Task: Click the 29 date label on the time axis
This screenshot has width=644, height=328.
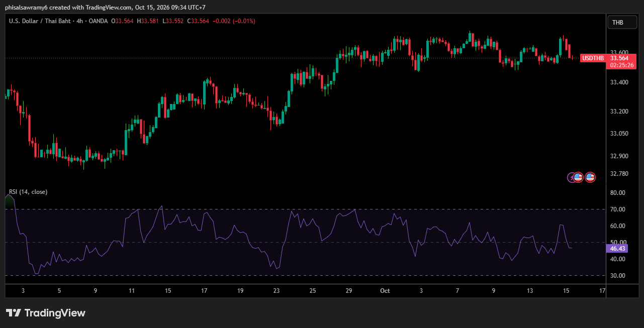Action: (349, 290)
